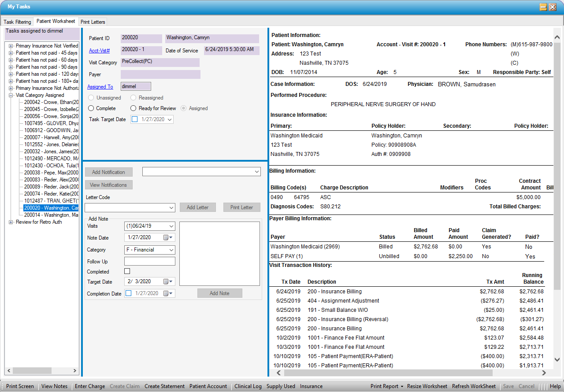Open the Print Letters tab
The width and height of the screenshot is (564, 392).
pyautogui.click(x=93, y=22)
